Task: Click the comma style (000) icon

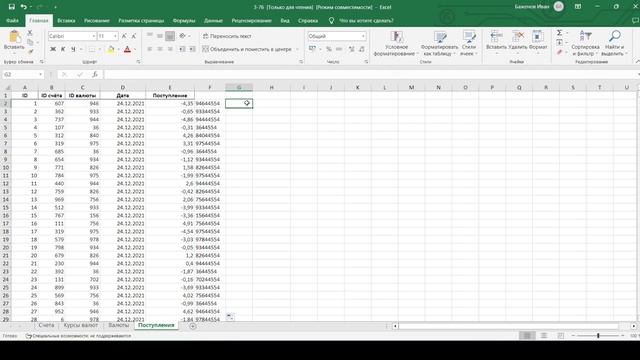Action: click(339, 49)
